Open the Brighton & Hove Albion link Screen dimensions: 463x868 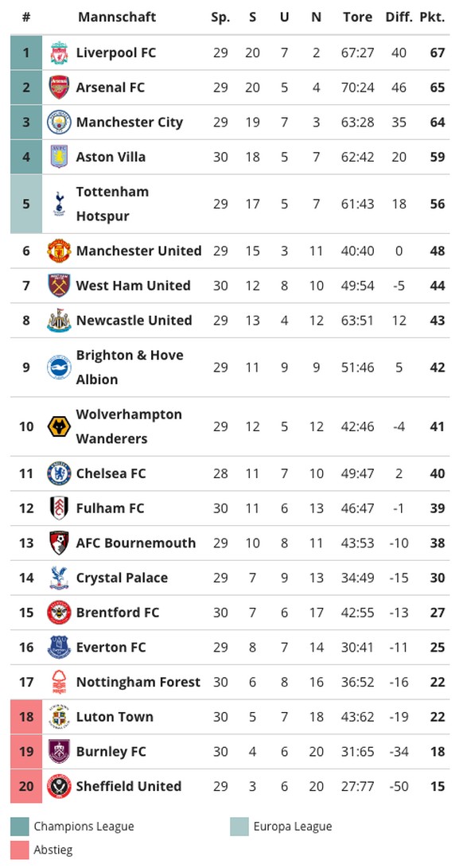coord(130,368)
